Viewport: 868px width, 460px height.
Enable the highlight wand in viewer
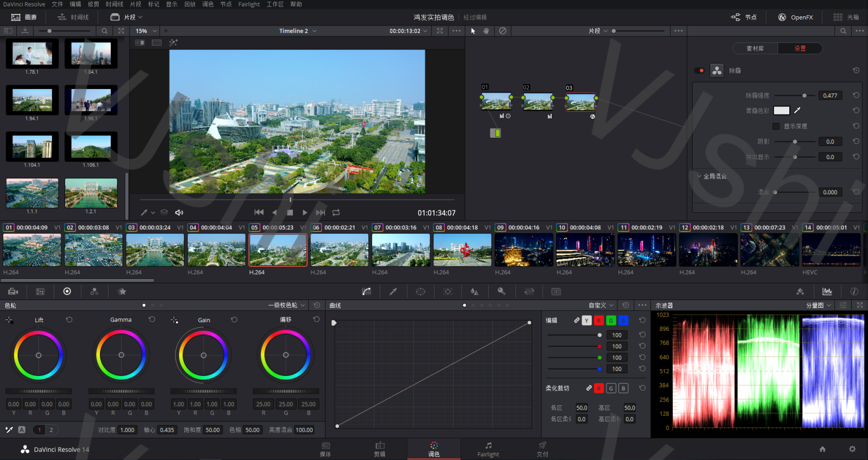click(173, 42)
